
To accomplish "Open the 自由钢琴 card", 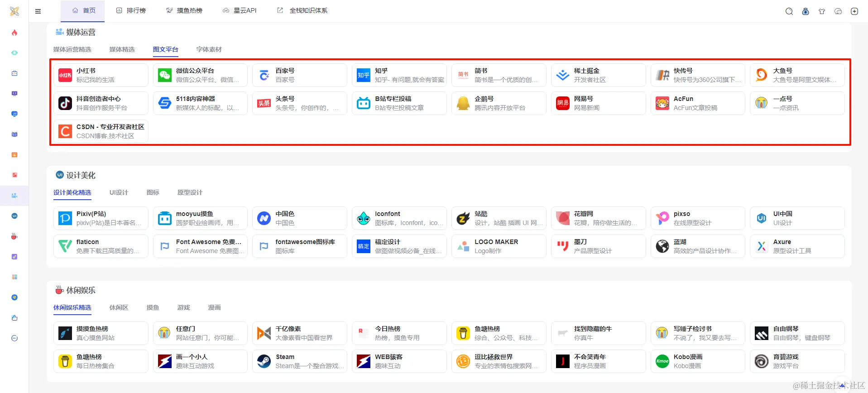I will [x=797, y=333].
